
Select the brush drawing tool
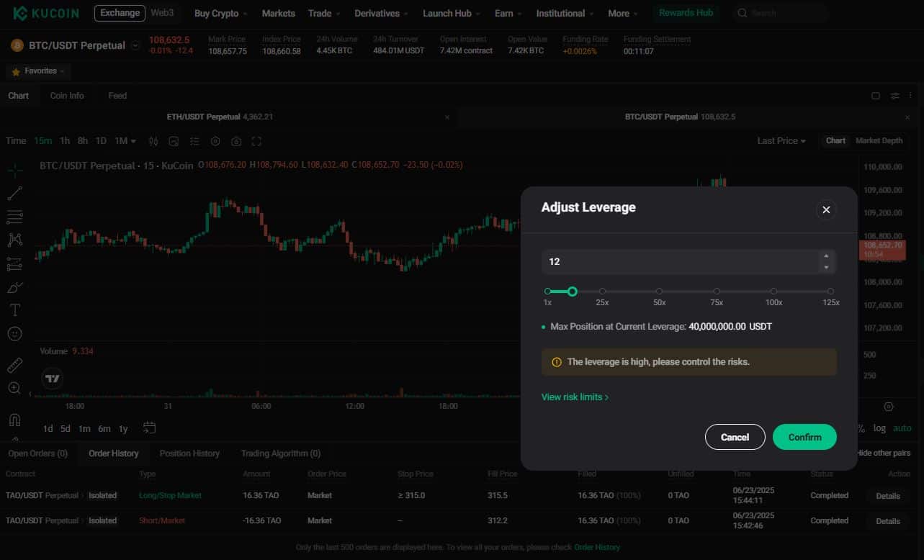click(x=14, y=287)
